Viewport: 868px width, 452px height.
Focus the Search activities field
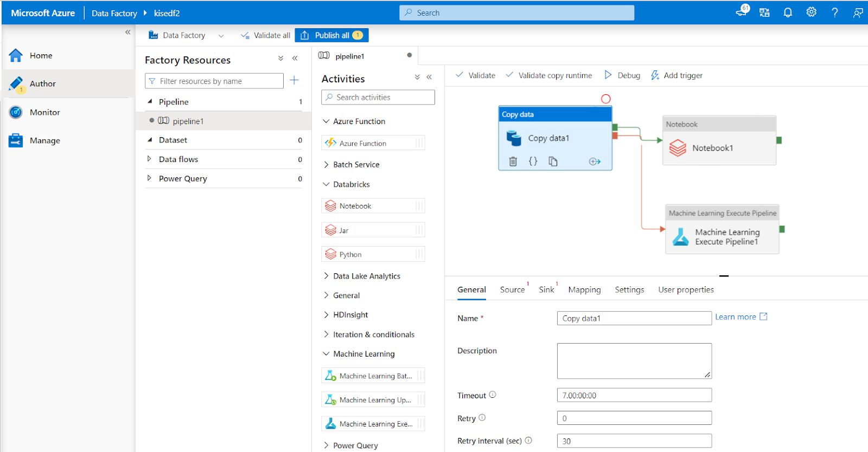[378, 97]
